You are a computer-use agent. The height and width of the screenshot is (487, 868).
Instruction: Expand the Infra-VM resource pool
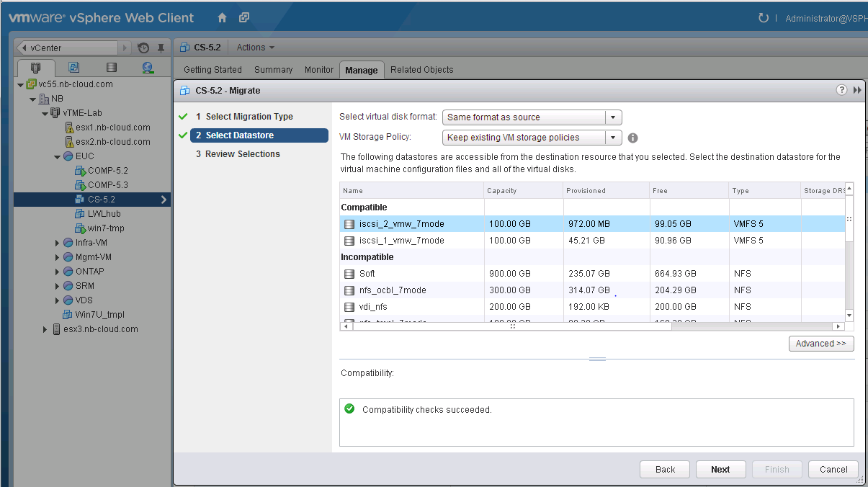57,243
